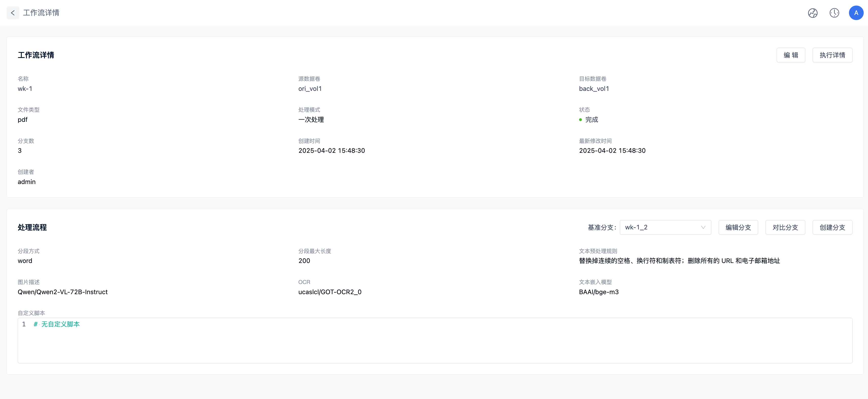Screen dimensions: 868x399
Task: Open the globe language icon
Action: coord(812,13)
